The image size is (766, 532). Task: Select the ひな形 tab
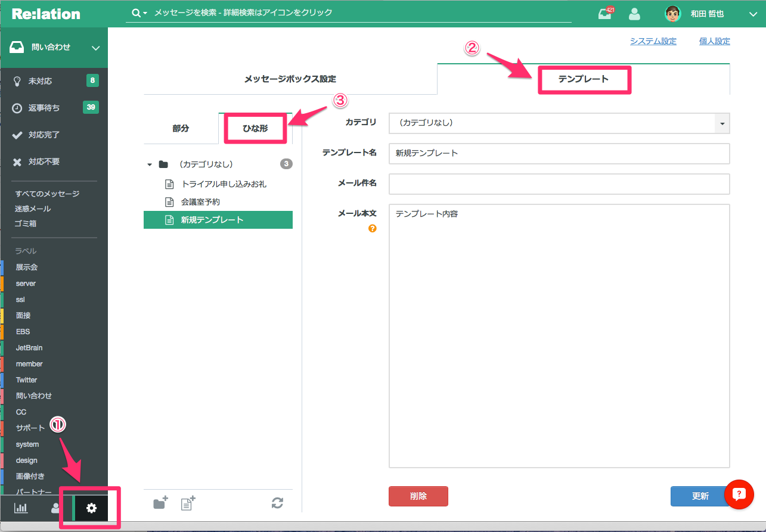point(255,129)
